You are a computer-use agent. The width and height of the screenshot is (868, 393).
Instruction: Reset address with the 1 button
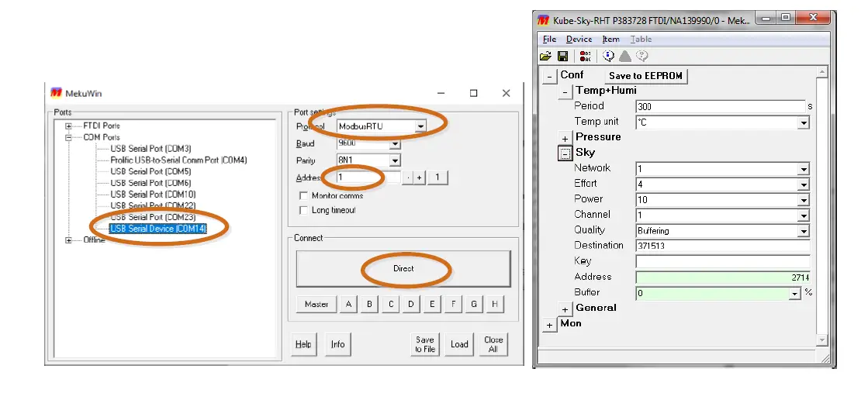(x=437, y=178)
